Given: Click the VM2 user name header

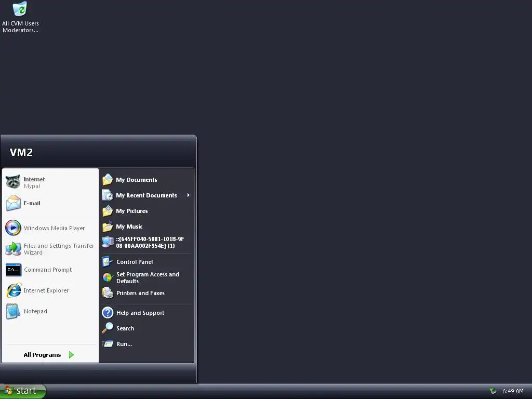Looking at the screenshot, I should tap(21, 152).
